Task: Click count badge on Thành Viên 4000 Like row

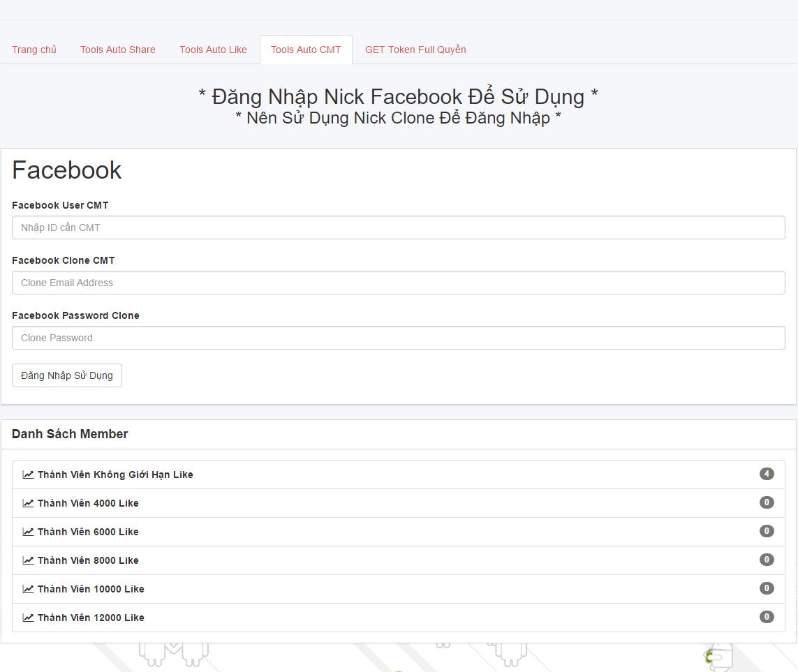Action: [767, 502]
